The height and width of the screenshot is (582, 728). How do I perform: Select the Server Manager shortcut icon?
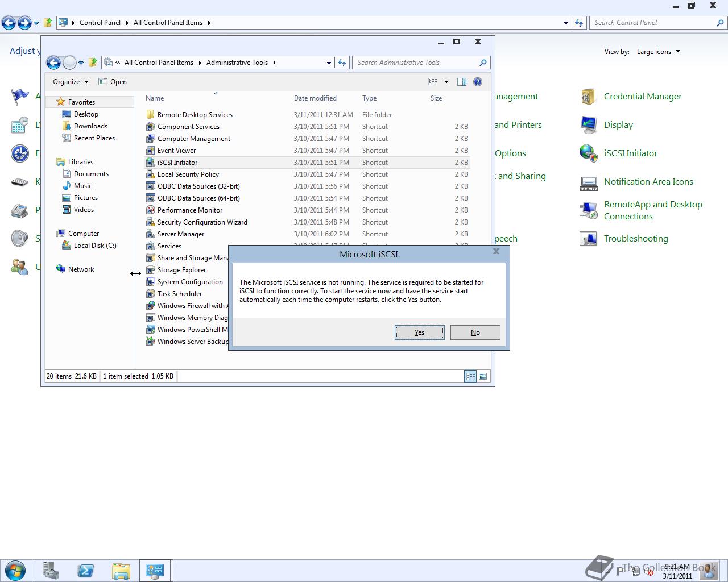coord(150,234)
